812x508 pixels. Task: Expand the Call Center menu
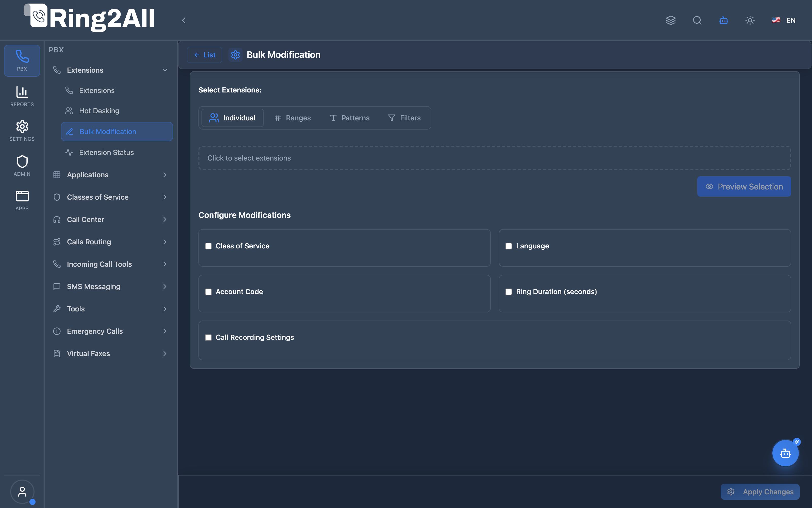point(110,219)
